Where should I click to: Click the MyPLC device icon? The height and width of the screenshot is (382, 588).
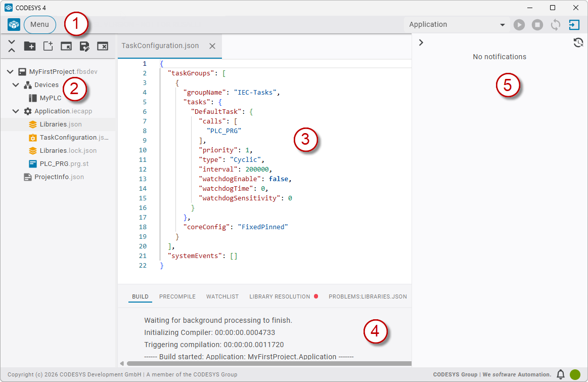pos(33,98)
